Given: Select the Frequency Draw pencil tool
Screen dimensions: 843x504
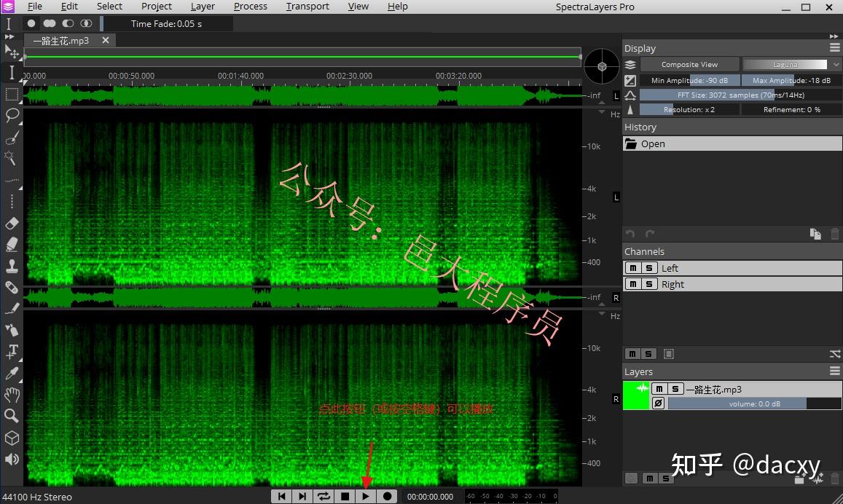Looking at the screenshot, I should tap(11, 308).
